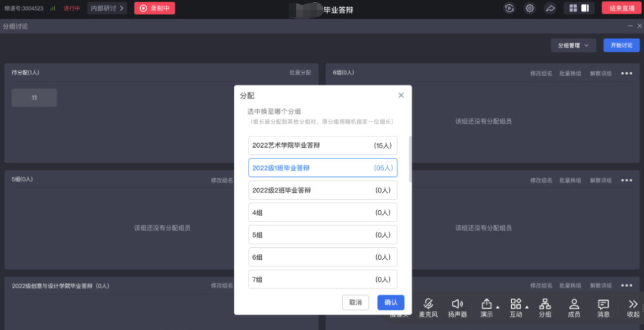Viewport: 644px width, 330px height.
Task: Choose 2022级2班毕业答辩 in the list
Action: (323, 190)
